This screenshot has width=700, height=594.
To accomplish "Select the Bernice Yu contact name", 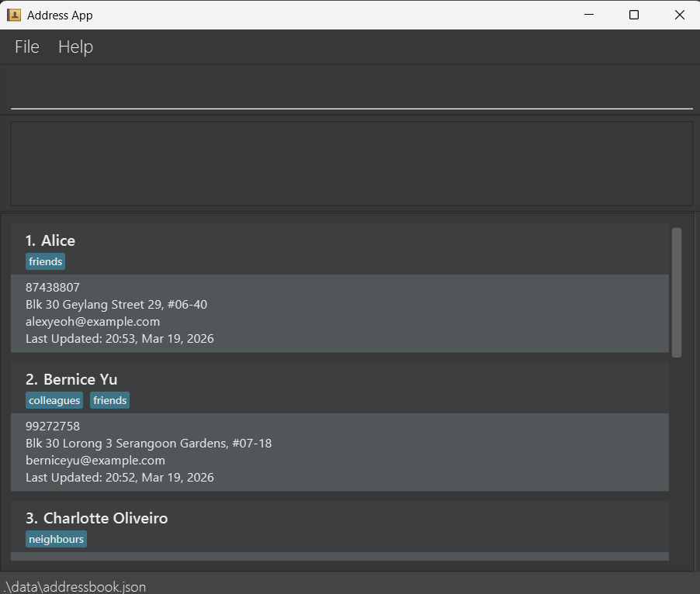I will [x=71, y=379].
